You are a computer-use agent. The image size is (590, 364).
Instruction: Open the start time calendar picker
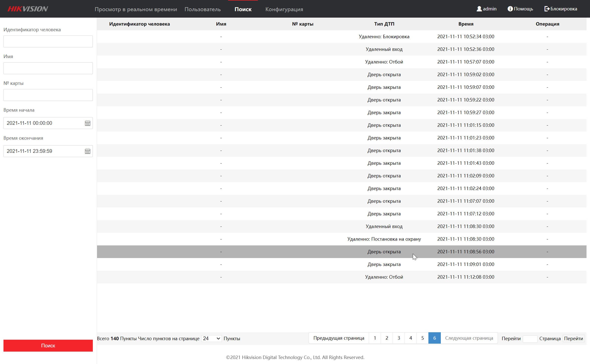click(x=87, y=123)
